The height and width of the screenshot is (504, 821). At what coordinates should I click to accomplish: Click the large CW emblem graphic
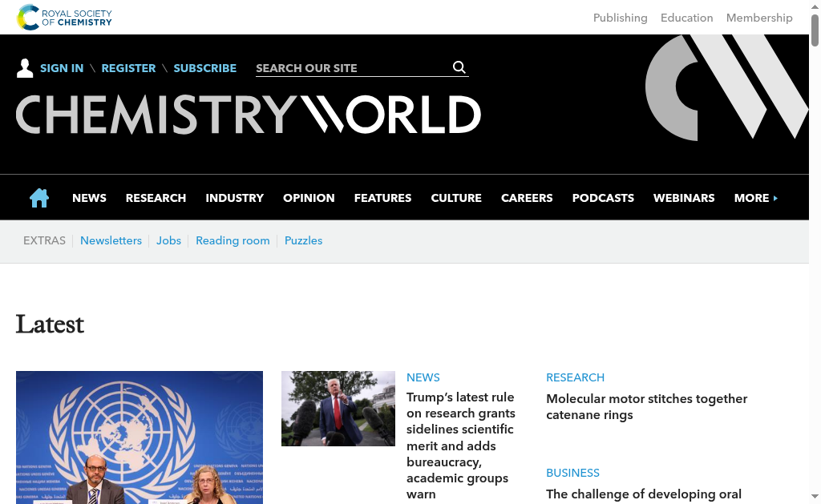pos(726,87)
